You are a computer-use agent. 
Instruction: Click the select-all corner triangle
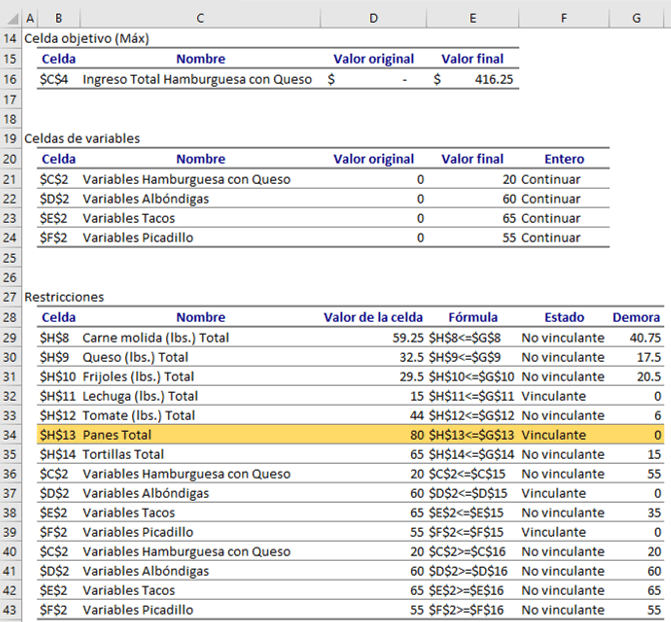12,18
